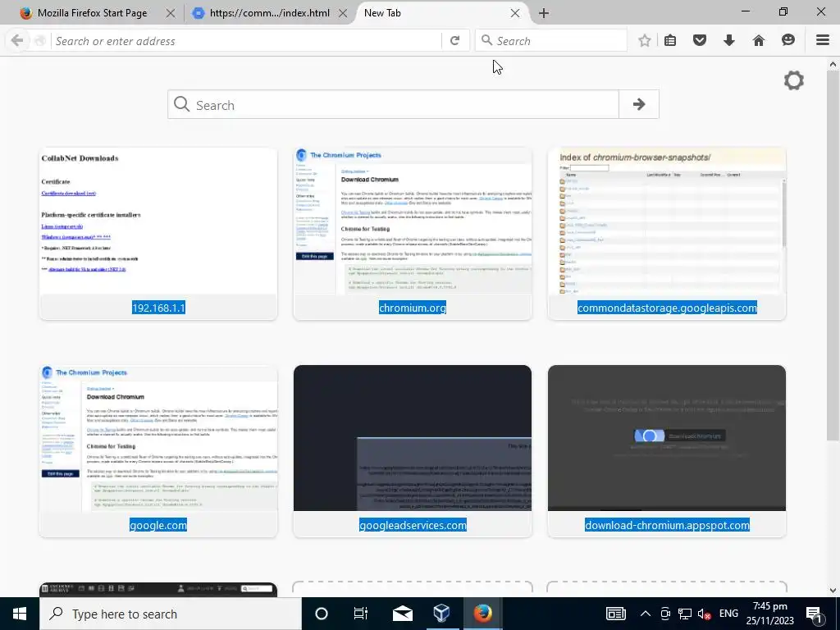
Task: Click the Firefox taskbar icon
Action: click(x=482, y=614)
